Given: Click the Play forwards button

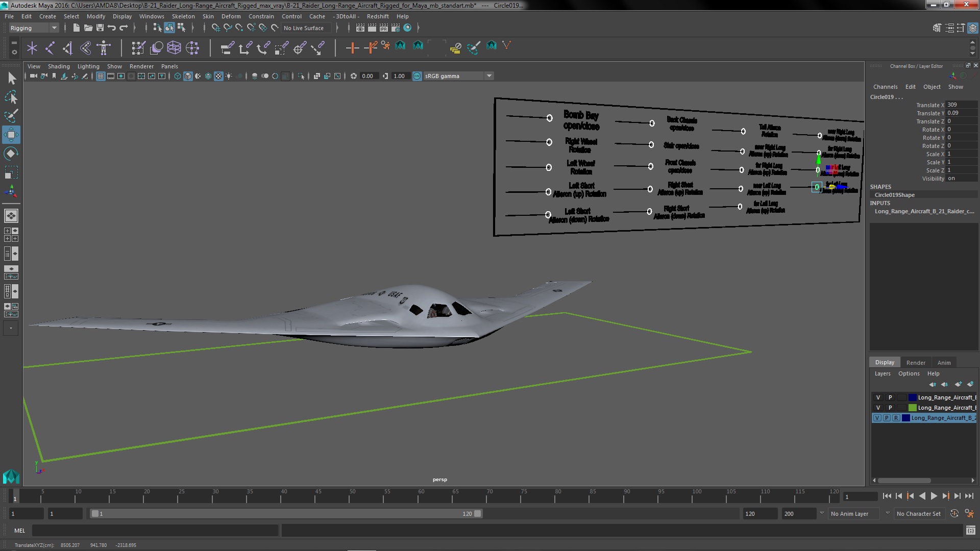Looking at the screenshot, I should (934, 496).
